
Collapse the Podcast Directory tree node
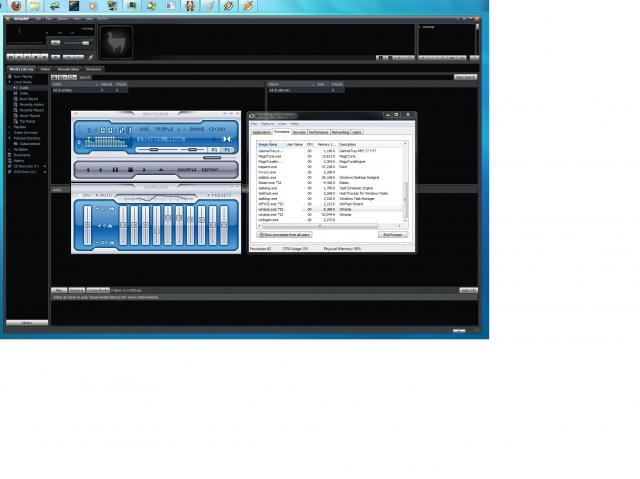pos(9,138)
